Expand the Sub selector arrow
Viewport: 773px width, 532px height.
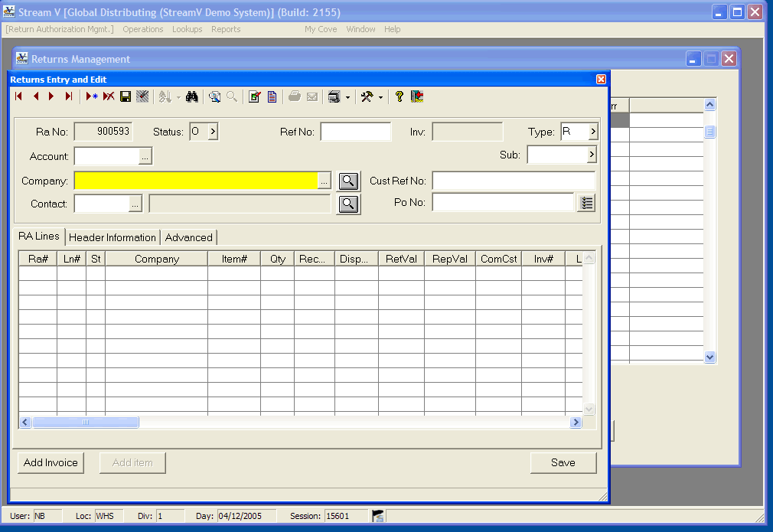tap(592, 155)
